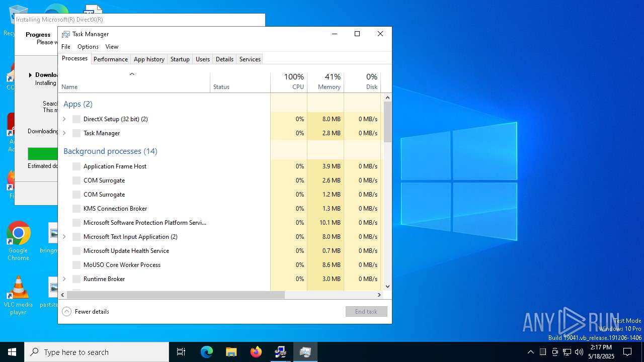The image size is (644, 362).
Task: Select the first COM Surrogate 2.6 MB row
Action: [220, 180]
